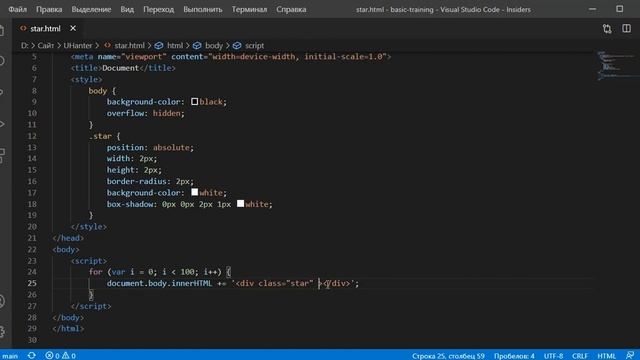Open feedback icon in status bar
The width and height of the screenshot is (640, 360).
(630, 356)
